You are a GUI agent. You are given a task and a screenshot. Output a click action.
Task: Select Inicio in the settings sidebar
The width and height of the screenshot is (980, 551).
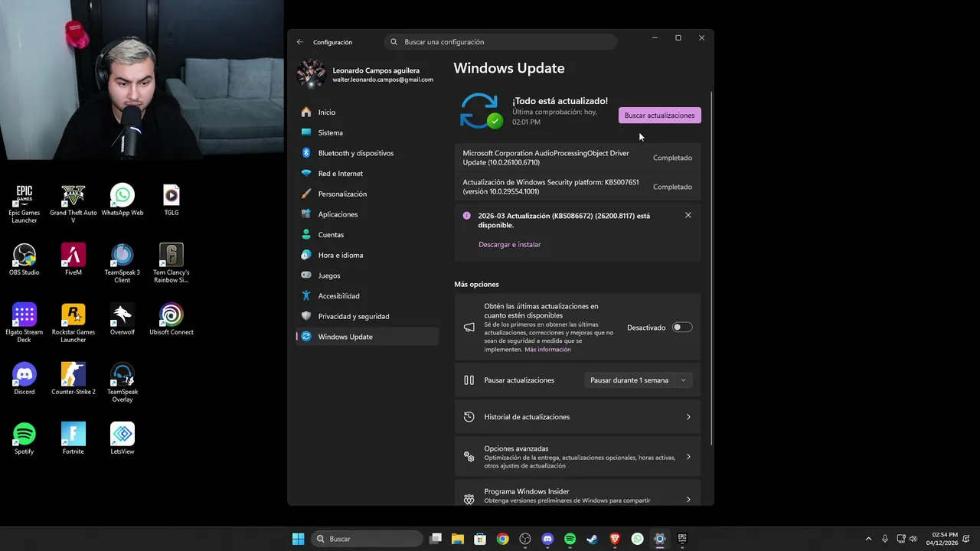click(367, 112)
